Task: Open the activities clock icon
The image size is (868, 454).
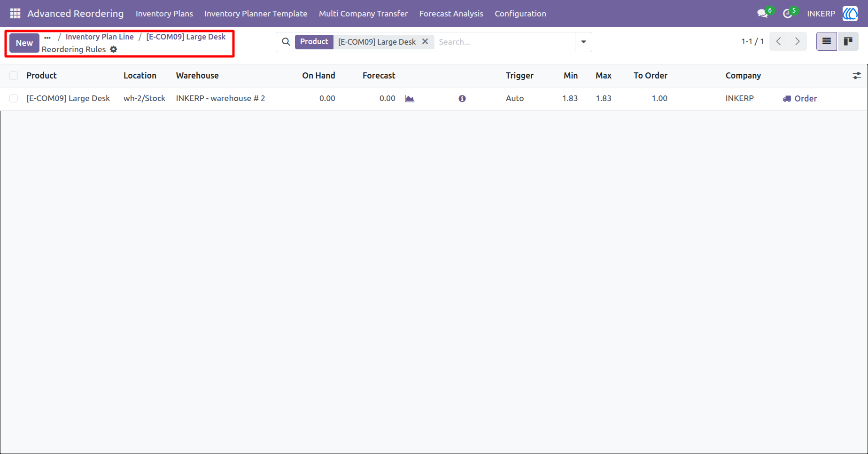Action: pos(788,14)
